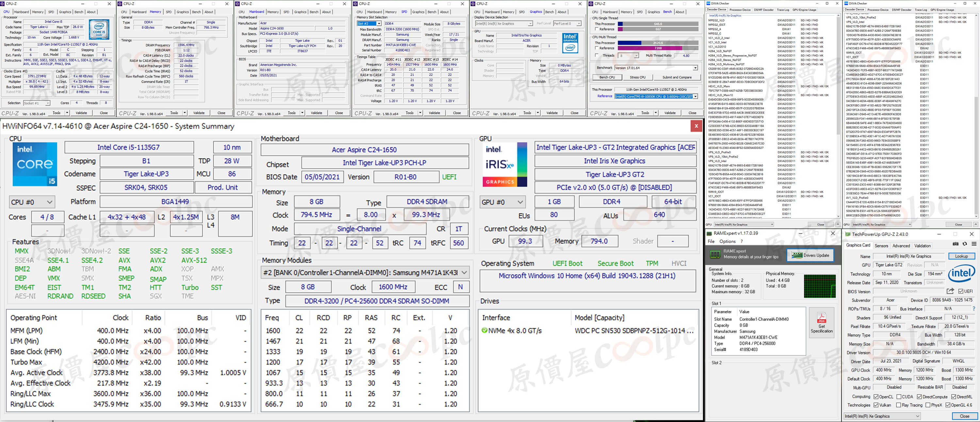The width and height of the screenshot is (980, 422).
Task: Click the multi thread Reference 7200 bar
Action: [x=658, y=48]
